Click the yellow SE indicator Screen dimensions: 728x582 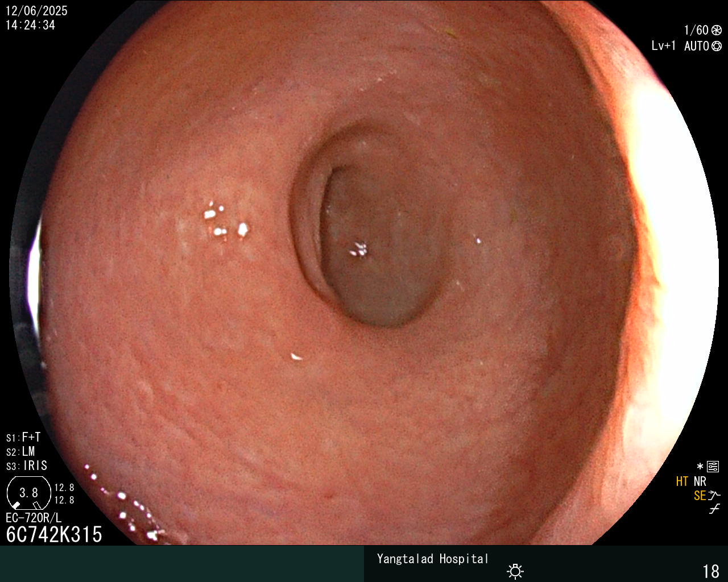(700, 496)
